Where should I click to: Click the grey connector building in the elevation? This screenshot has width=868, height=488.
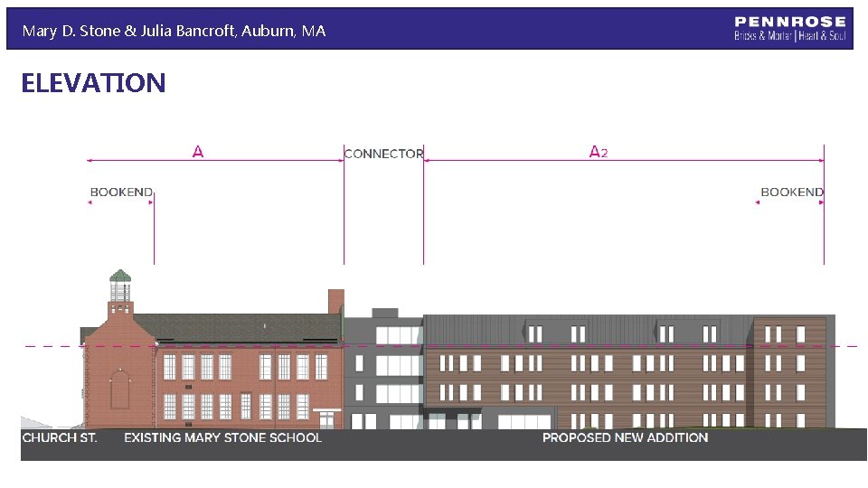383,370
